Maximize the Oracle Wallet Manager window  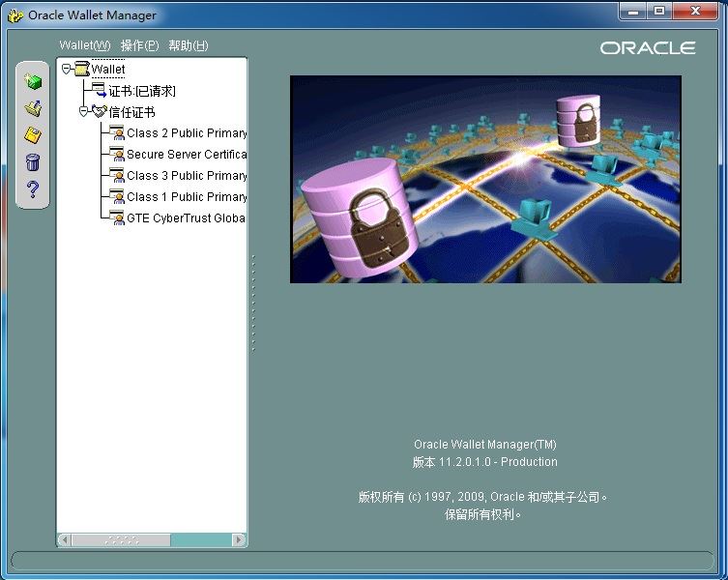click(x=658, y=12)
